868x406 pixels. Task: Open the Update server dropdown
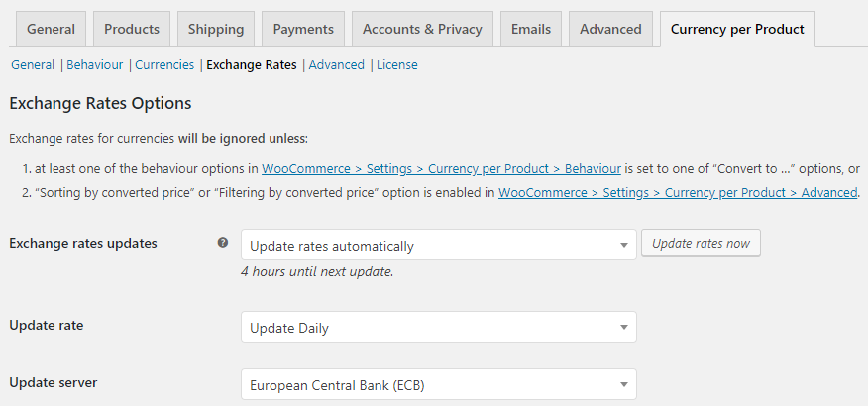point(438,385)
